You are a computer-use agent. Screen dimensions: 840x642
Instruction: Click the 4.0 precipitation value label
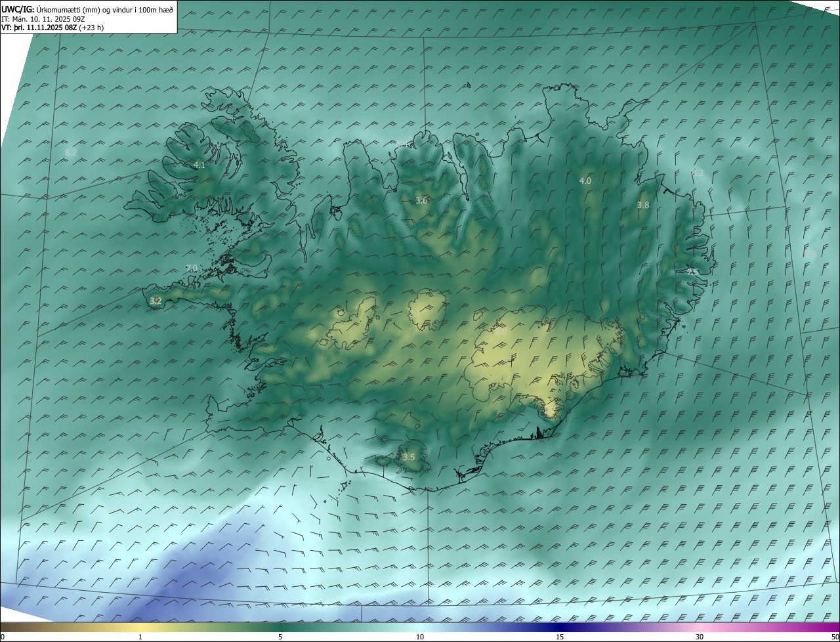click(x=585, y=181)
